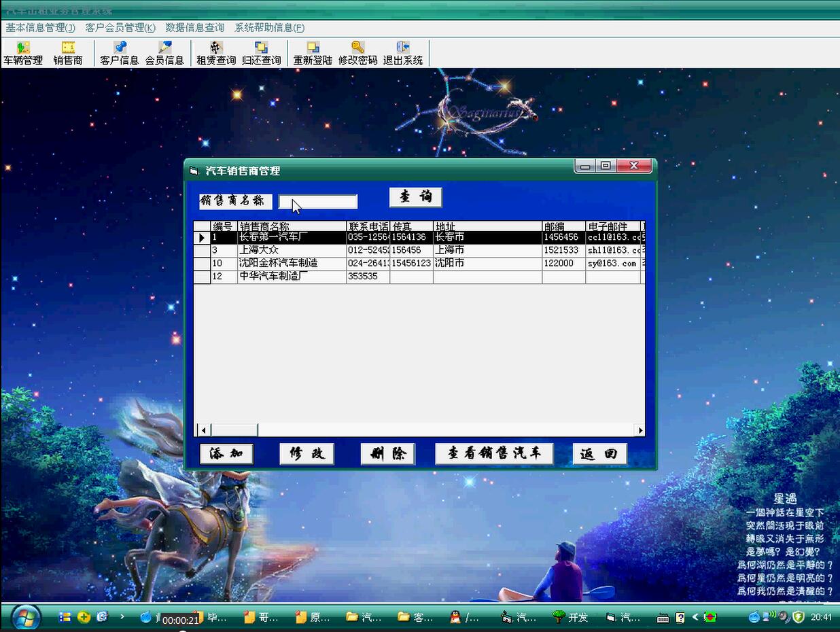
Task: Open 会员信息 in the toolbar
Action: [x=164, y=54]
